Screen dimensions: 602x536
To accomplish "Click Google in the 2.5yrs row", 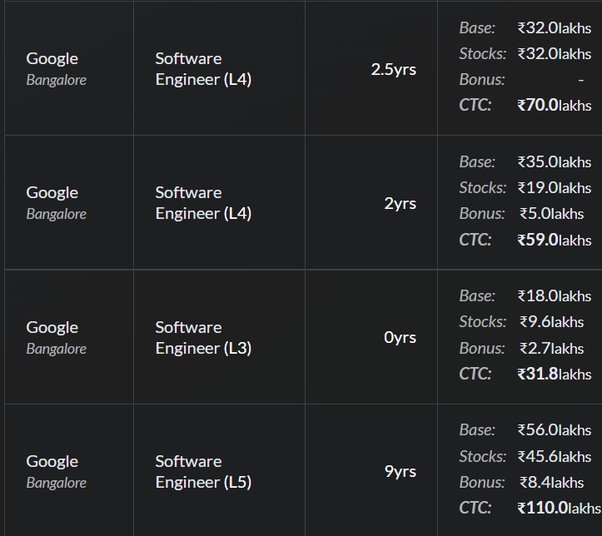I will coord(52,59).
